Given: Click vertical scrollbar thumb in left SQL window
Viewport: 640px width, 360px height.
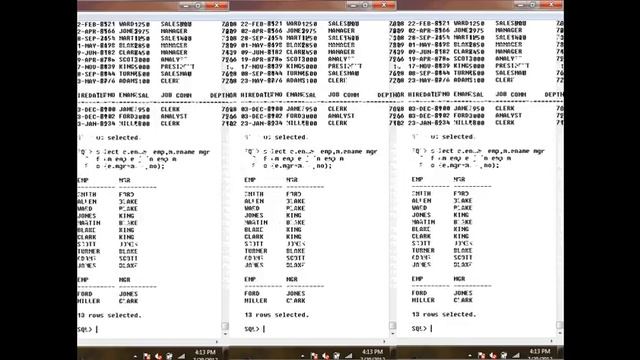Looking at the screenshot, I should point(225,326).
